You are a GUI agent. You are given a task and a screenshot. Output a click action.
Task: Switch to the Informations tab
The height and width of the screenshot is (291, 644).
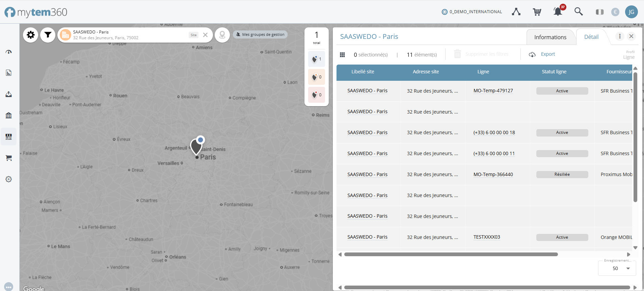pyautogui.click(x=550, y=37)
